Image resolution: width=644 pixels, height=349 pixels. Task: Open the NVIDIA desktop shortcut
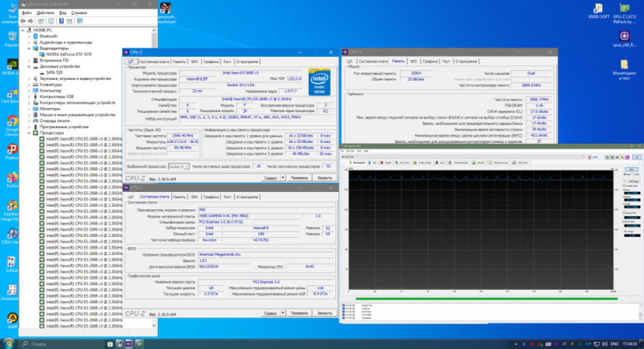click(11, 67)
